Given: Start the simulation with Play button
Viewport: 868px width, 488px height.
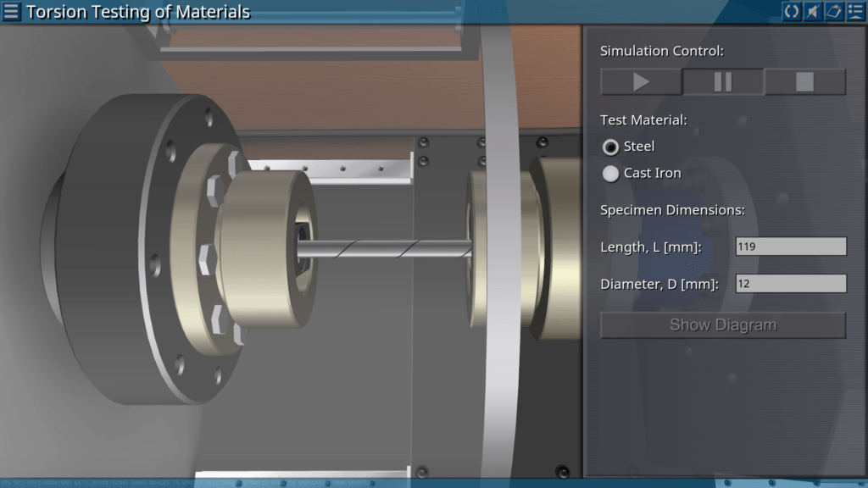Looking at the screenshot, I should pyautogui.click(x=641, y=81).
